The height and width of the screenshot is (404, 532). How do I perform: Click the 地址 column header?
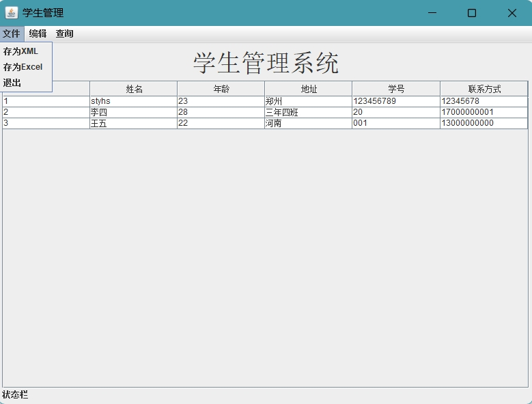pyautogui.click(x=309, y=89)
